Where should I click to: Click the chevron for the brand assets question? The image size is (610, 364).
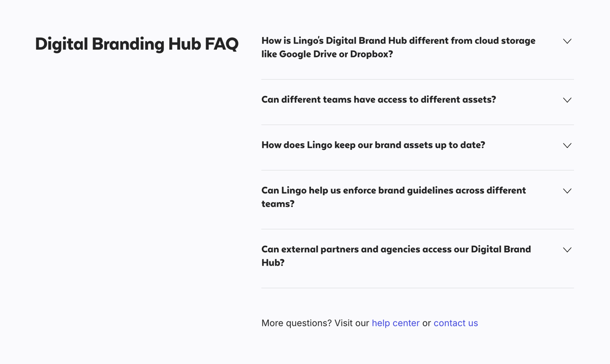[x=567, y=145]
